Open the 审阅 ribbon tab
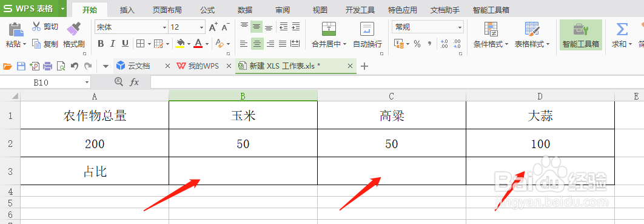Screen dimensions: 644x224 (x=283, y=10)
